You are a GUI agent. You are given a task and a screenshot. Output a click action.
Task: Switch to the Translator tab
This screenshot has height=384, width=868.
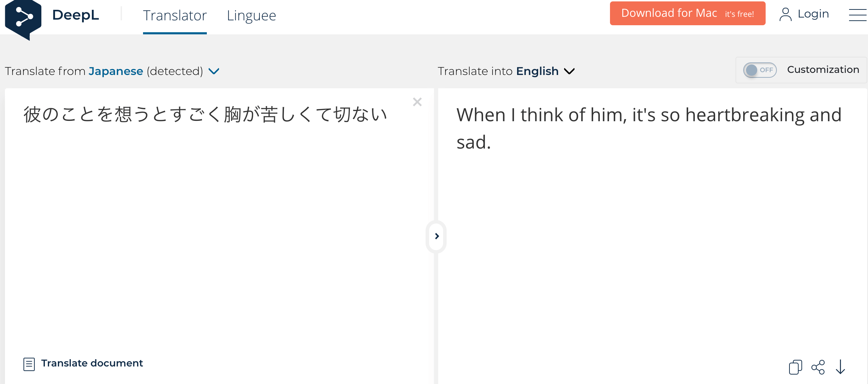click(x=175, y=16)
